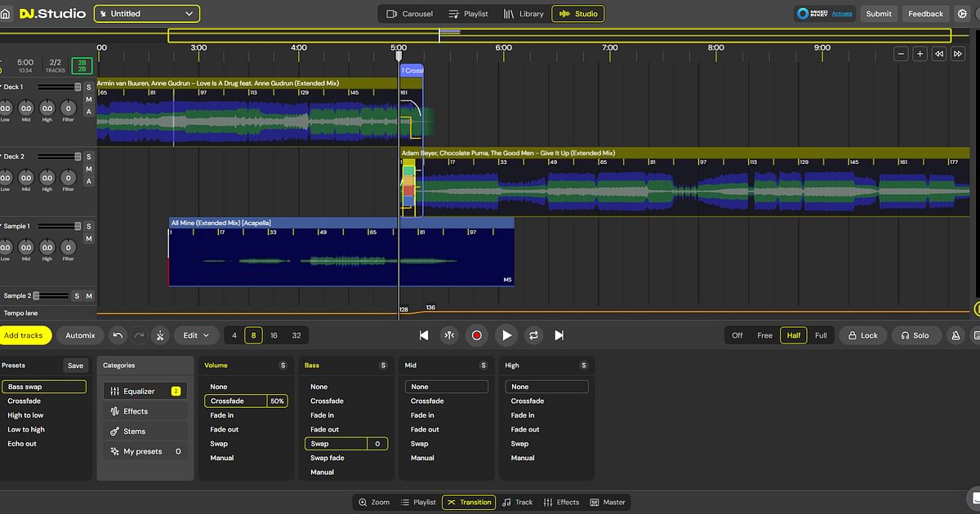The height and width of the screenshot is (514, 980).
Task: Enable the Lock mode
Action: [862, 335]
